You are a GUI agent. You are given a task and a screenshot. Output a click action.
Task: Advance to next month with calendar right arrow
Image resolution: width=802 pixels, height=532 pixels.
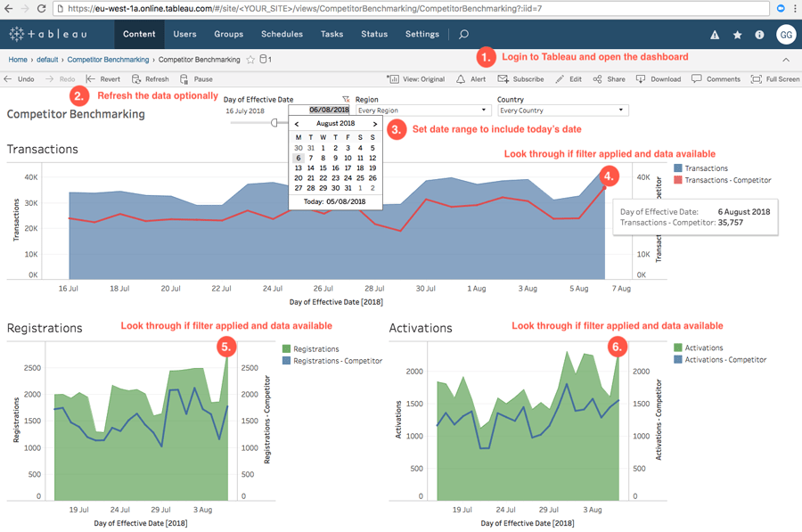pyautogui.click(x=376, y=123)
